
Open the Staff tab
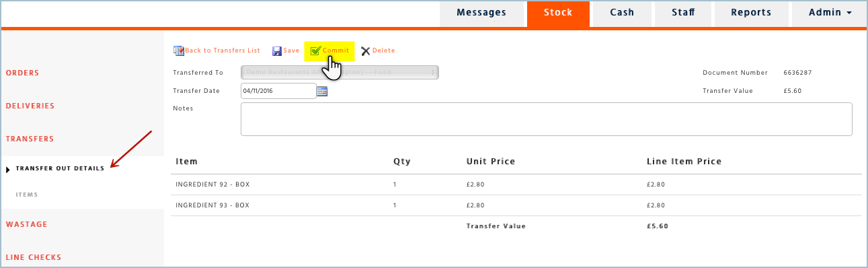pyautogui.click(x=683, y=13)
